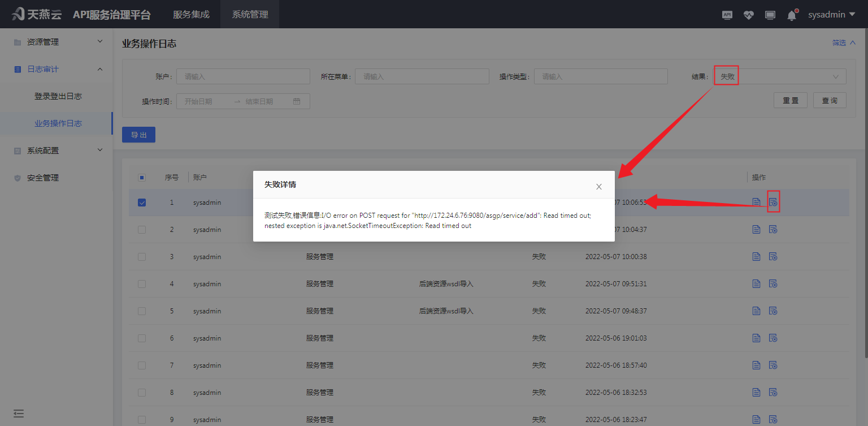Switch to the 服务集成 top menu

pyautogui.click(x=192, y=14)
